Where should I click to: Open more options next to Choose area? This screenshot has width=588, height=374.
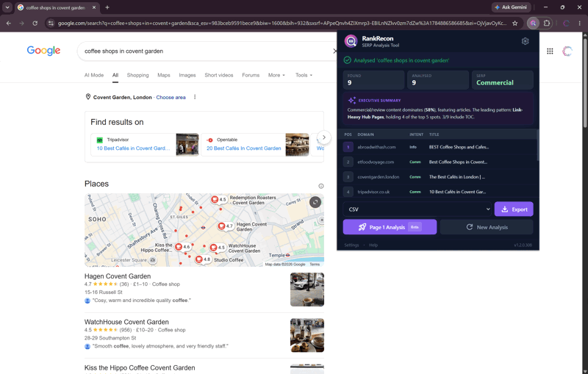[195, 97]
